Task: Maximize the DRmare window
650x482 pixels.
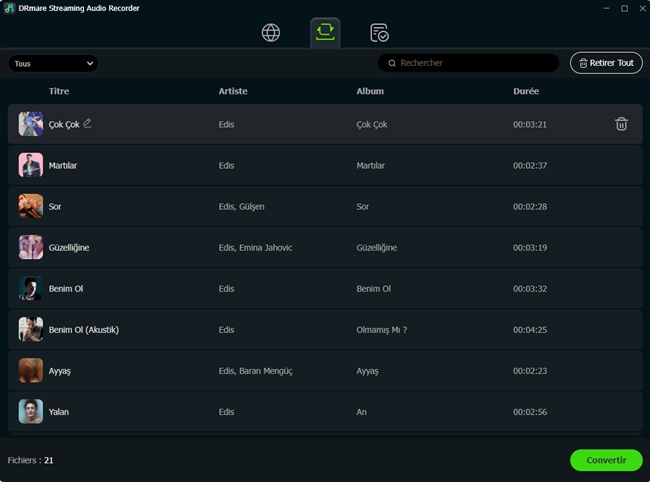Action: coord(624,8)
